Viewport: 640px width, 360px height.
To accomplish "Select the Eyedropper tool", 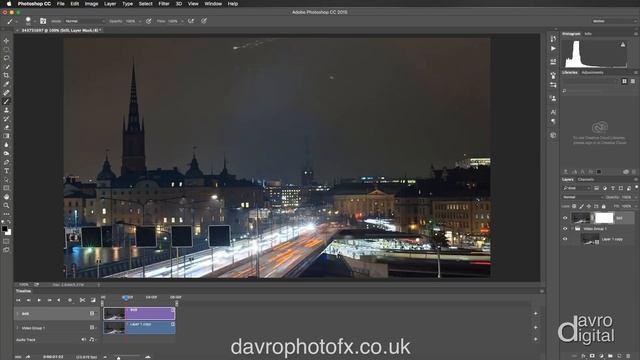I will (6, 84).
